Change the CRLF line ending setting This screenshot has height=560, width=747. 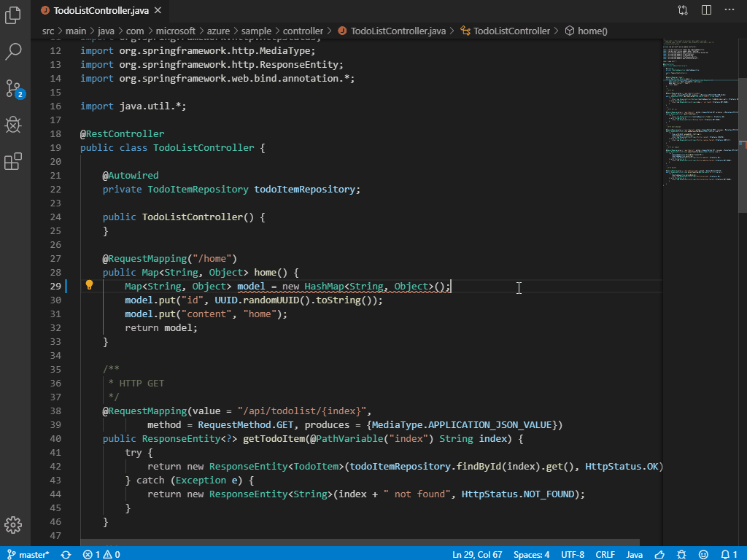[x=605, y=554]
